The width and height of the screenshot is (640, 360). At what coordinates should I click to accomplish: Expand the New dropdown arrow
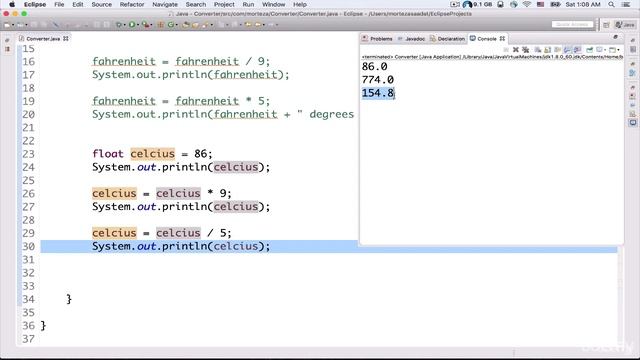(13, 25)
